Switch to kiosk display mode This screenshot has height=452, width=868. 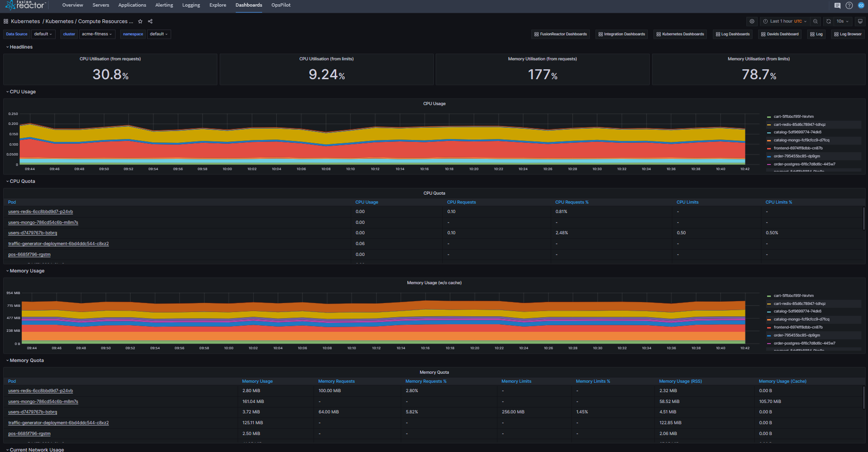tap(860, 21)
